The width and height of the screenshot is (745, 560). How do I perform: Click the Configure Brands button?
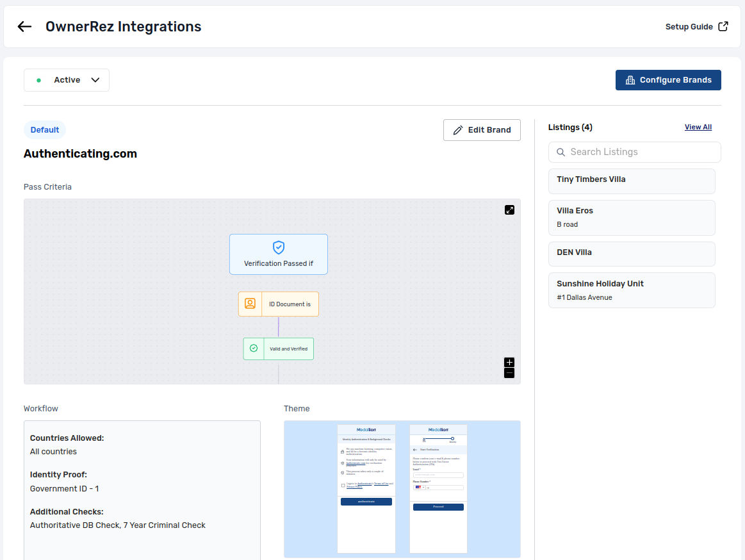668,80
